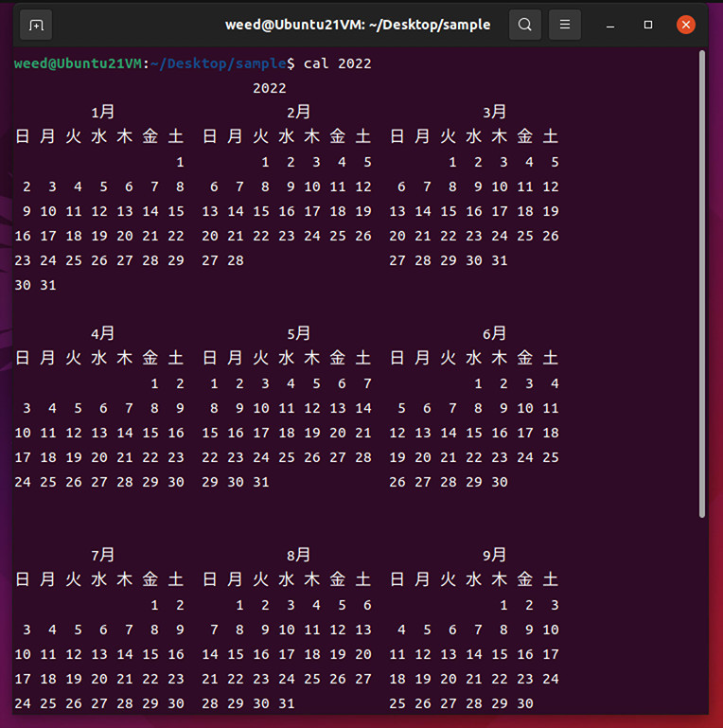Open the hamburger menu

point(565,25)
